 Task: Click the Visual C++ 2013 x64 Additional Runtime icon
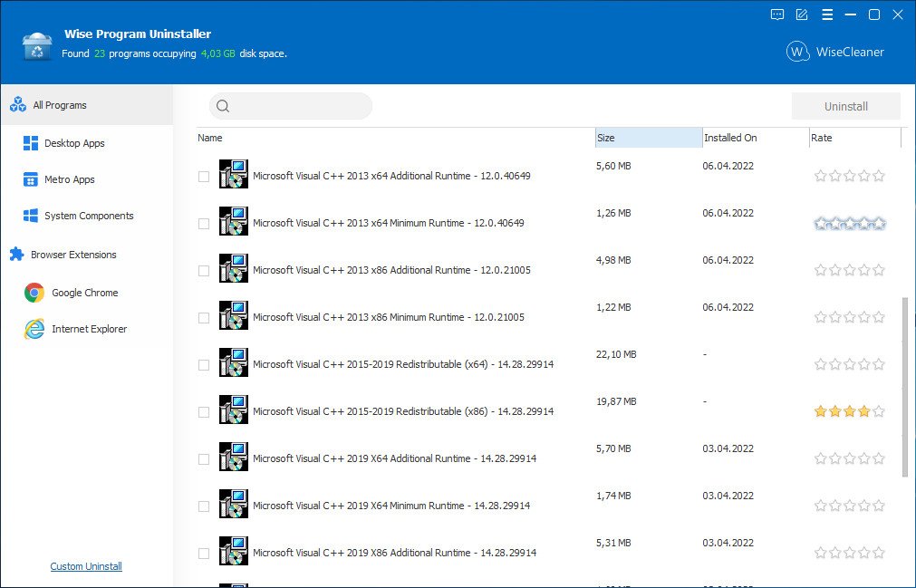233,174
